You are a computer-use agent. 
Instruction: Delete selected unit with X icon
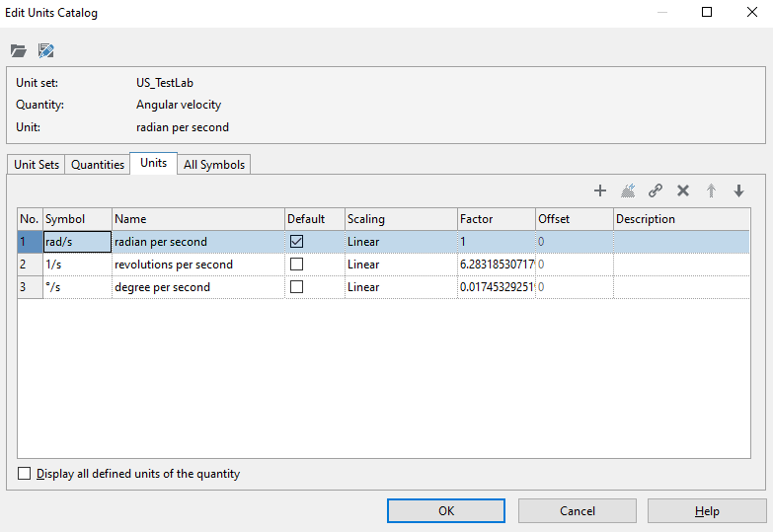(x=682, y=190)
